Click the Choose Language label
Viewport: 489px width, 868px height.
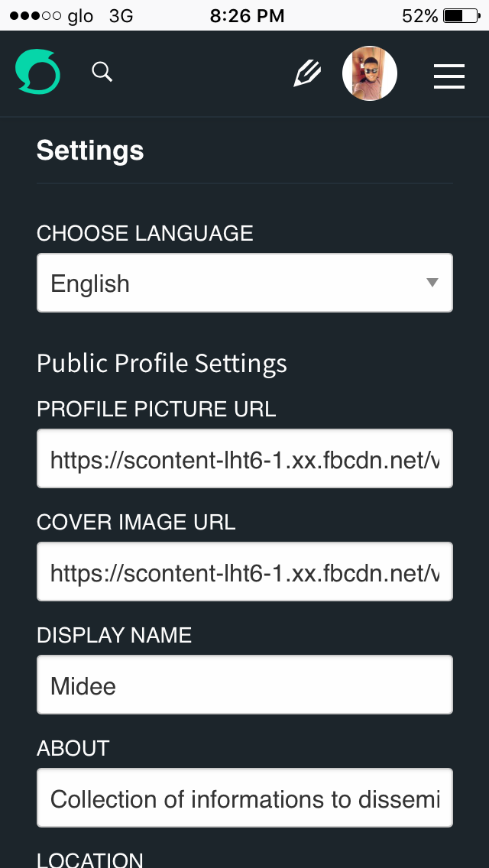145,233
